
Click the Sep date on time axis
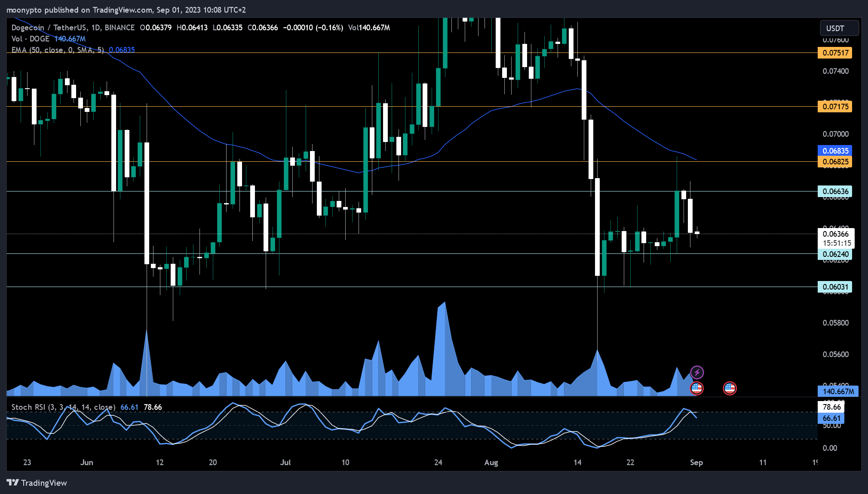click(696, 463)
